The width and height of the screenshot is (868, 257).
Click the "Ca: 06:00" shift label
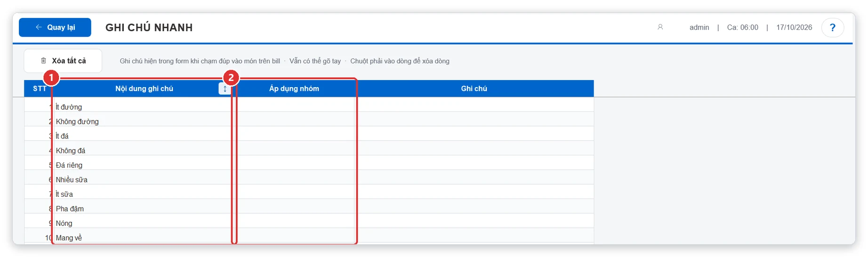[742, 27]
